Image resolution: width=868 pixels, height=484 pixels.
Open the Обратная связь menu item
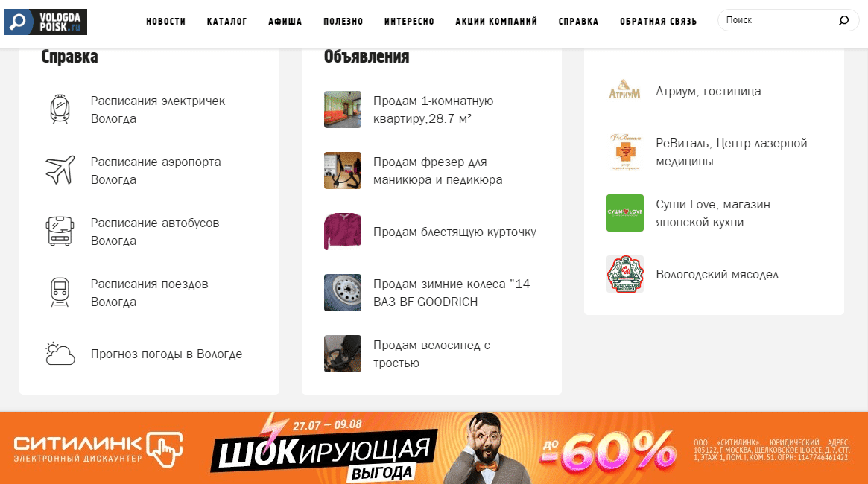pos(658,21)
